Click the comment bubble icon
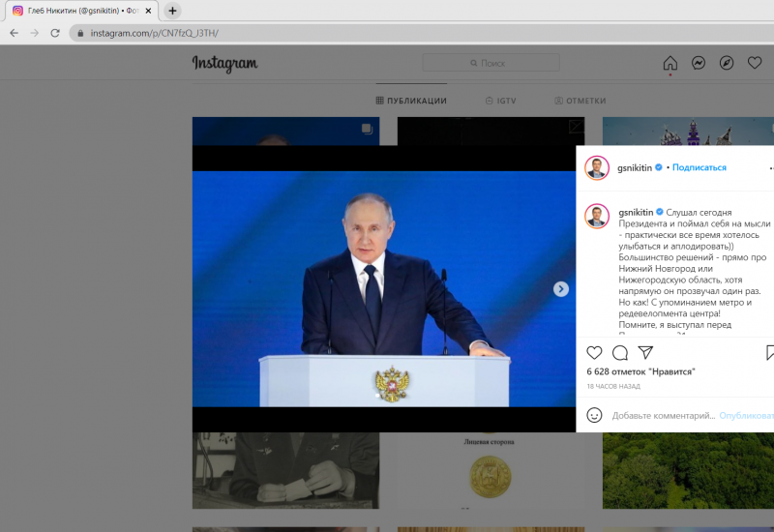774x532 pixels. (620, 352)
